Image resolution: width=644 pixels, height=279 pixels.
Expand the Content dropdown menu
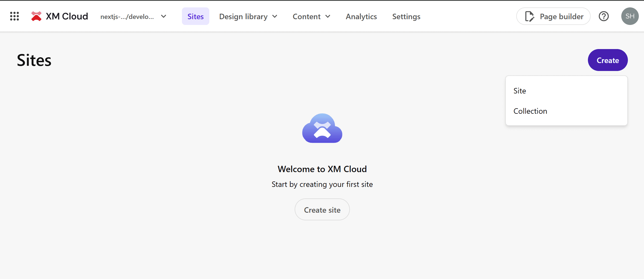point(311,16)
